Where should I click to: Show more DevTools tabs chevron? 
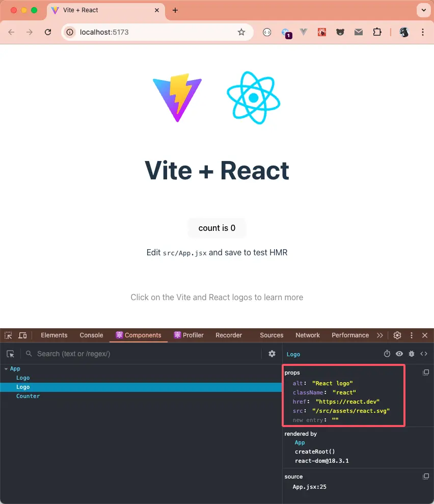click(x=380, y=335)
